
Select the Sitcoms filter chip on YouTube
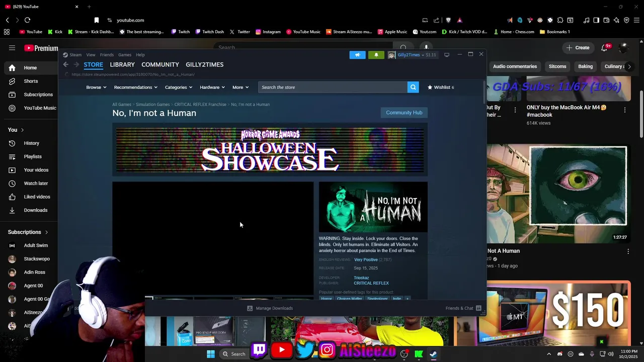pyautogui.click(x=557, y=66)
